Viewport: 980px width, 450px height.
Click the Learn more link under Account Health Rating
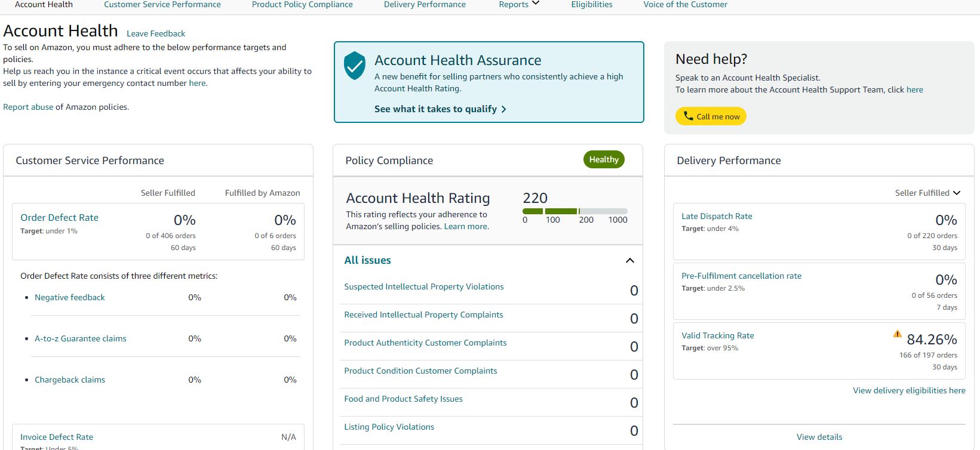point(466,226)
